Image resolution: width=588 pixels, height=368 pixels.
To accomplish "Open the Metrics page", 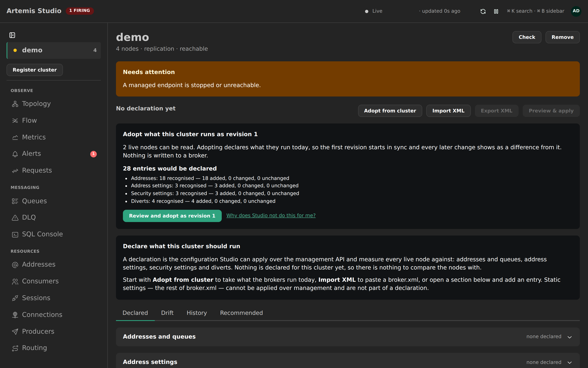I will point(54,138).
